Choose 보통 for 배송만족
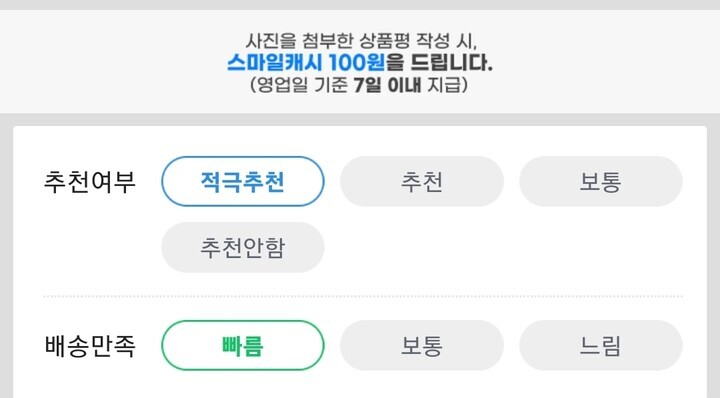The height and width of the screenshot is (398, 720). [422, 345]
